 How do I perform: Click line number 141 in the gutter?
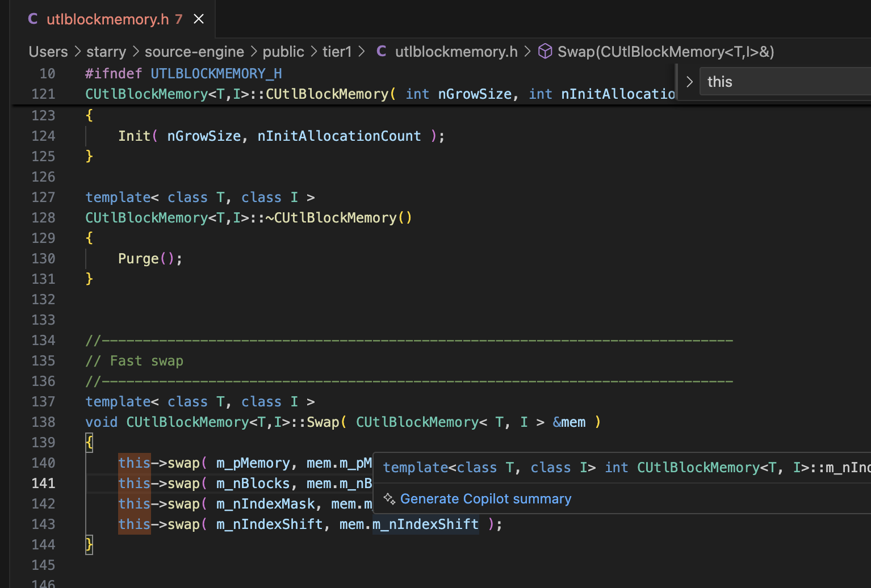43,484
